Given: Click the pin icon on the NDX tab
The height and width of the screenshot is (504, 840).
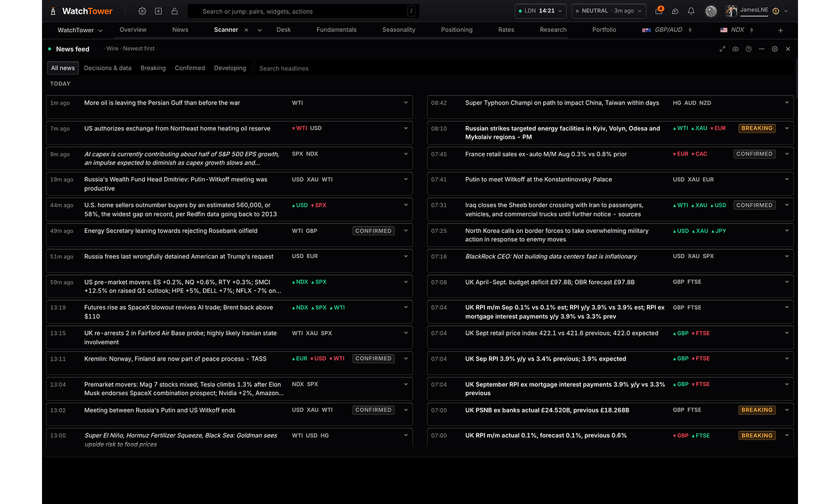Looking at the screenshot, I should click(x=752, y=30).
